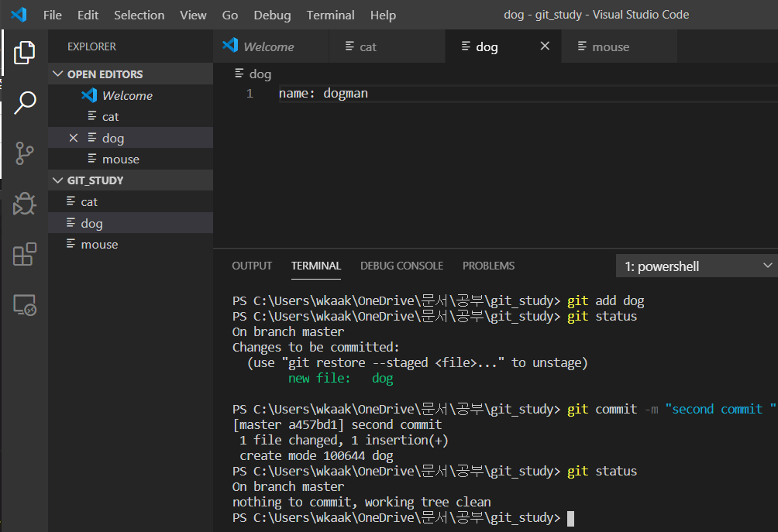Close dog in Open Editors list
The height and width of the screenshot is (532, 778).
[74, 138]
